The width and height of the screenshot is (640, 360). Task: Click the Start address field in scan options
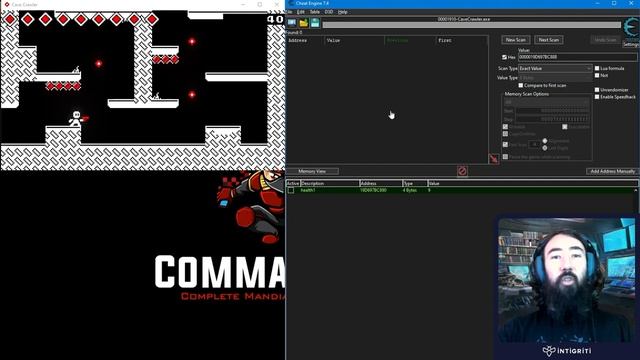[x=552, y=111]
